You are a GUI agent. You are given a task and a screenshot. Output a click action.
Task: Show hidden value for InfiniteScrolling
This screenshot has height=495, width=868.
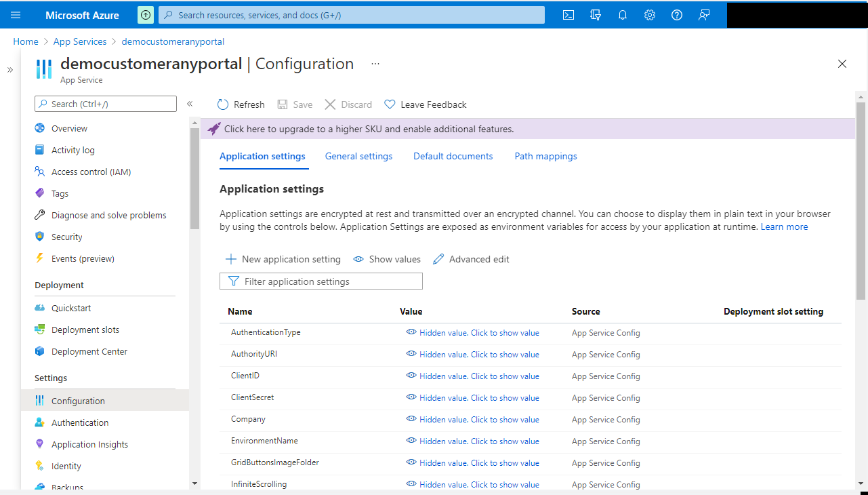[472, 485]
